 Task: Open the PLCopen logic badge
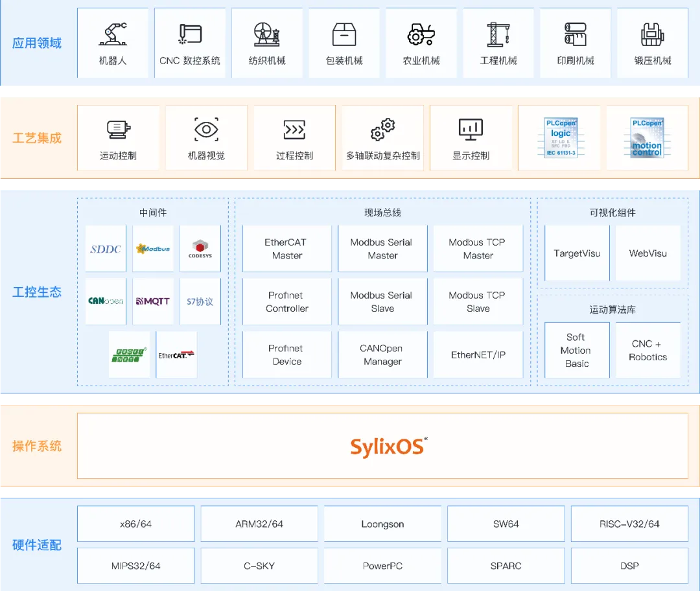pyautogui.click(x=560, y=138)
